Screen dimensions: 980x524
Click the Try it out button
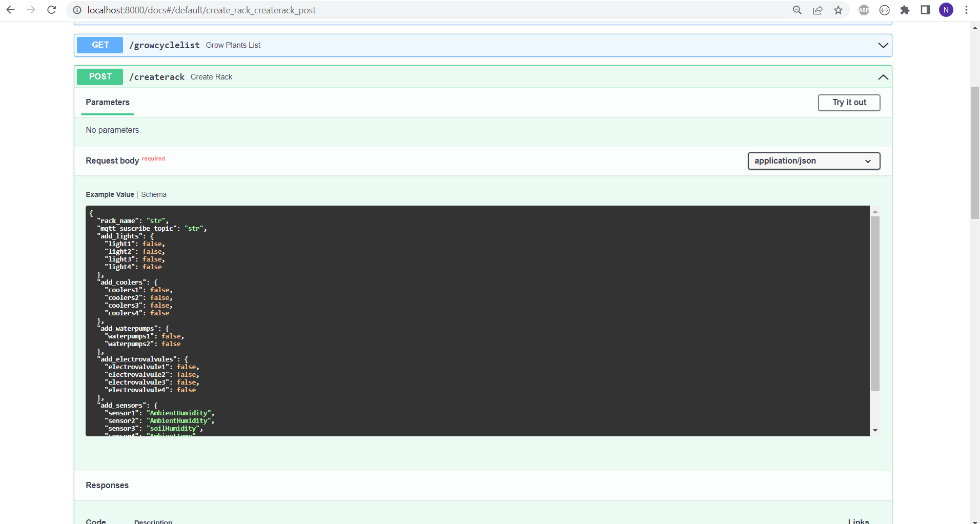pyautogui.click(x=849, y=103)
